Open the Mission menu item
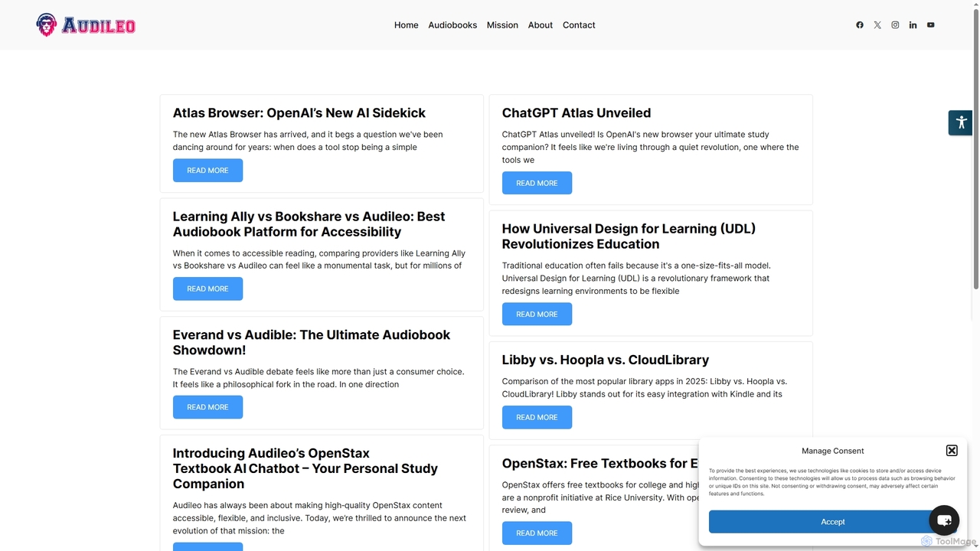 click(502, 25)
